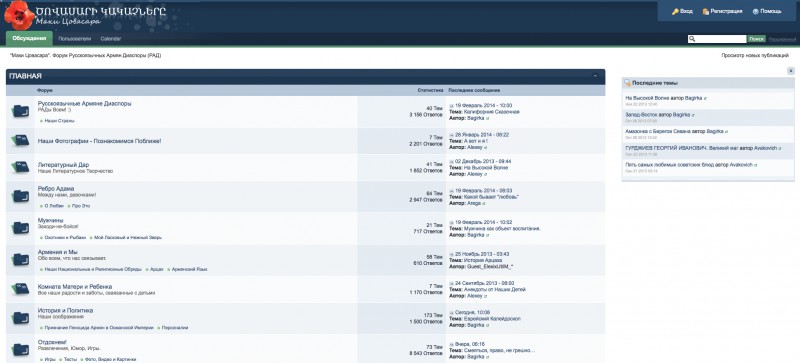
Task: Click the arrow icon after На Высокой Волне автор Bagirka
Action: click(706, 98)
